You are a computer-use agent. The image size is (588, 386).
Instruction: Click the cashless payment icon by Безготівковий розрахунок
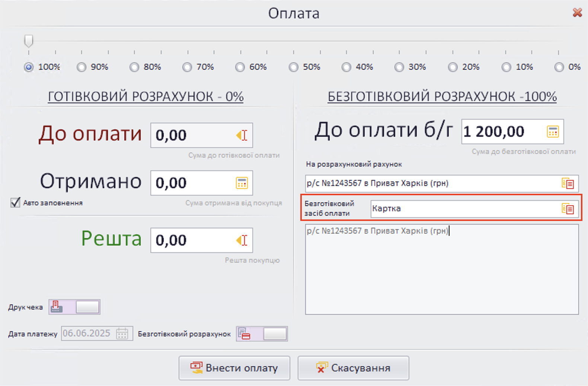[x=244, y=334]
